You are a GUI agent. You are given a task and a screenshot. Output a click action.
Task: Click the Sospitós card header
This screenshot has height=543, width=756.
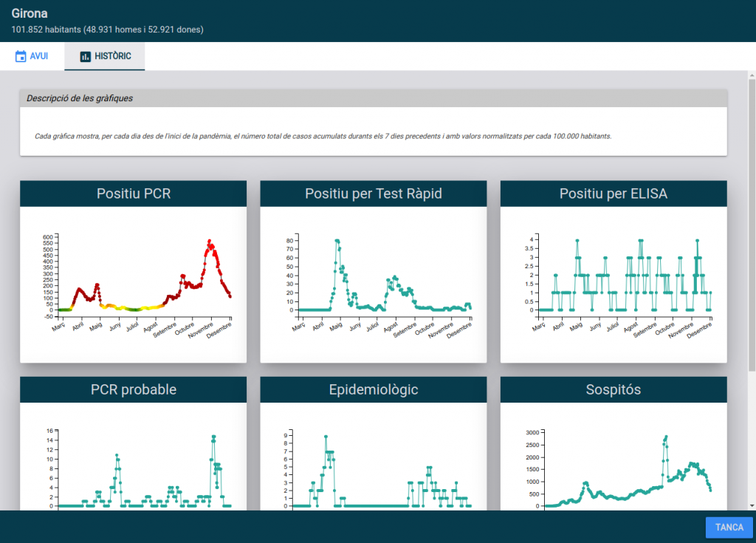click(614, 389)
